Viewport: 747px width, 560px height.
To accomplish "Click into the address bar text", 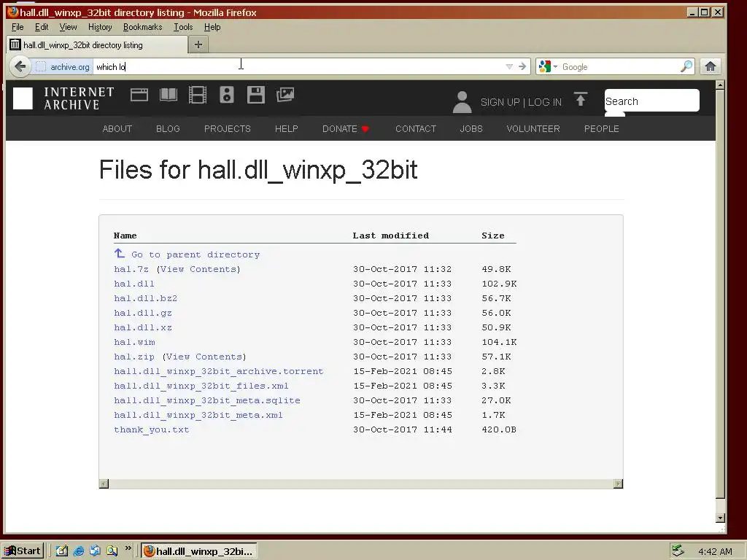I will (x=300, y=66).
